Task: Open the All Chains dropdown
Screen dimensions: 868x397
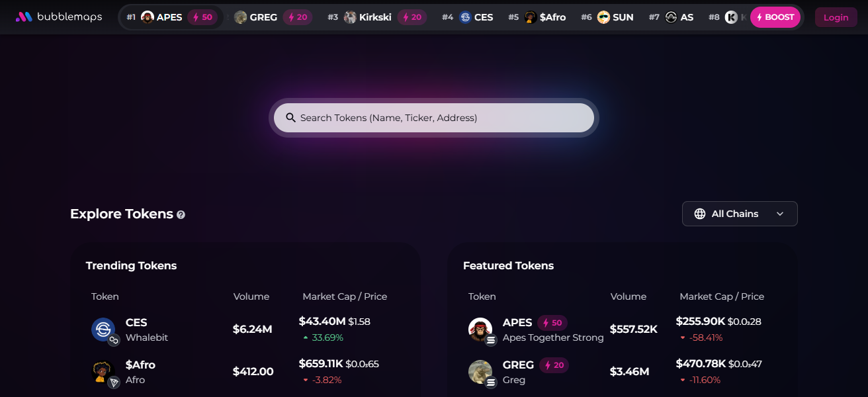Action: tap(739, 214)
